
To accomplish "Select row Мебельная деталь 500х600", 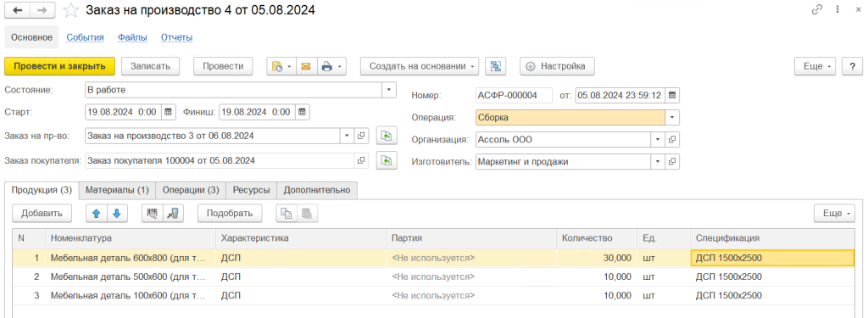I will (433, 276).
